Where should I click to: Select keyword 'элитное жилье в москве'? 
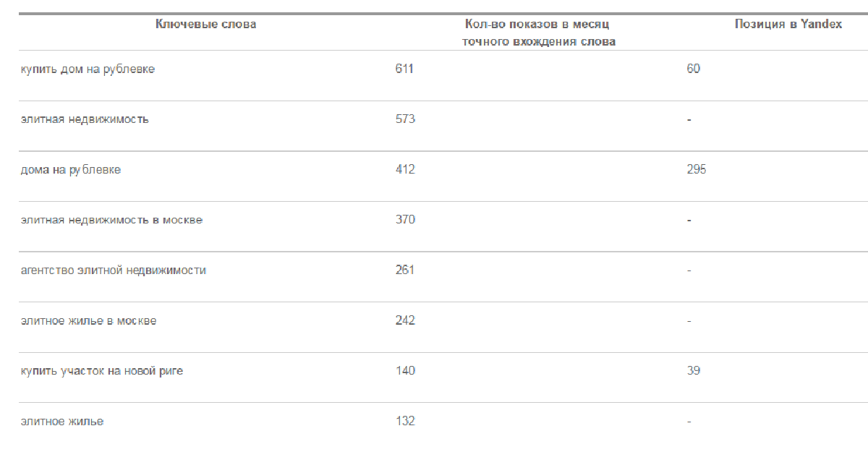coord(88,320)
